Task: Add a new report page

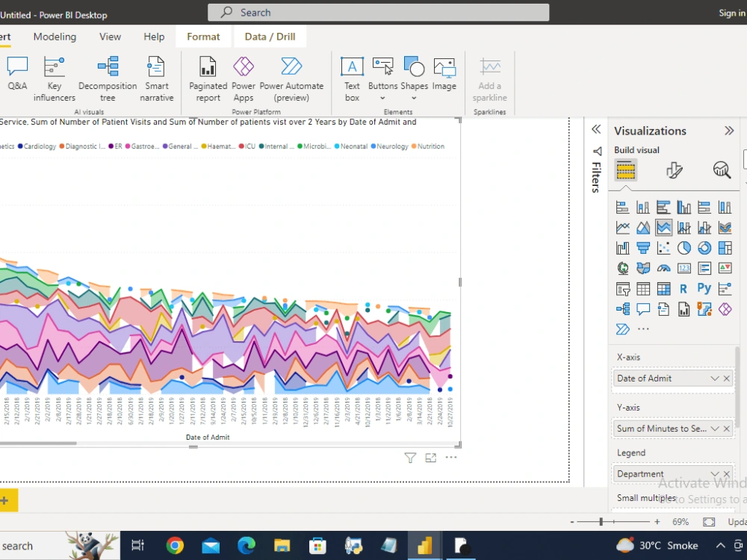Action: [6, 500]
